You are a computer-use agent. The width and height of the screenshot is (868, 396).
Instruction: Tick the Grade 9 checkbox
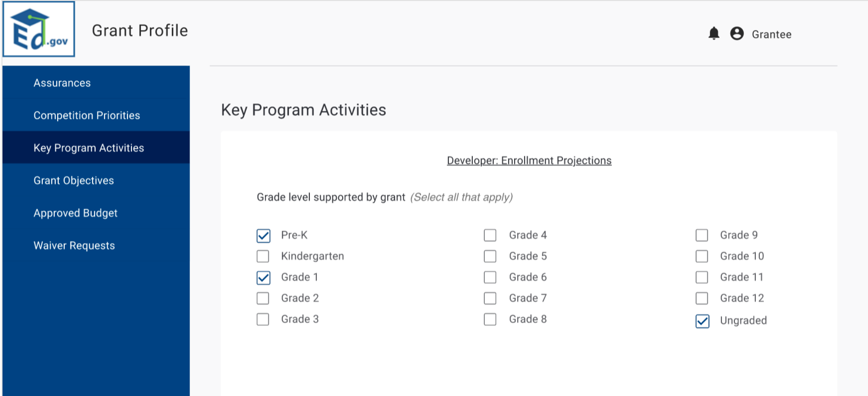702,235
